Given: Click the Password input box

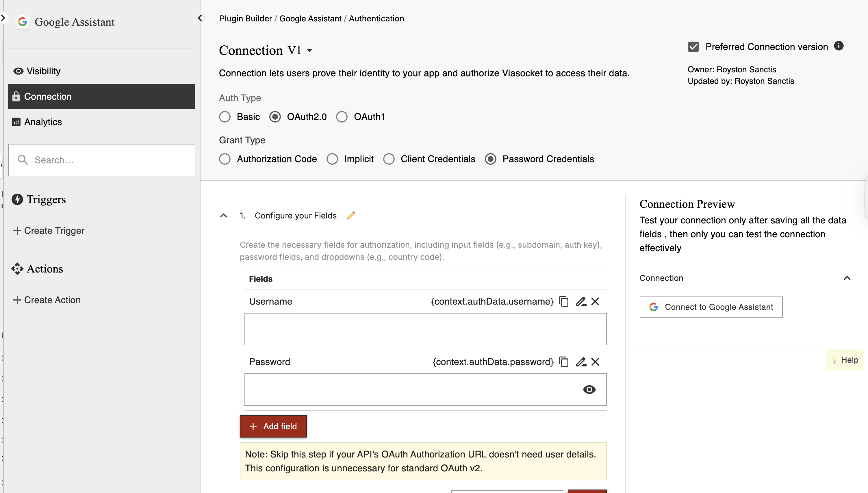Looking at the screenshot, I should (x=426, y=390).
